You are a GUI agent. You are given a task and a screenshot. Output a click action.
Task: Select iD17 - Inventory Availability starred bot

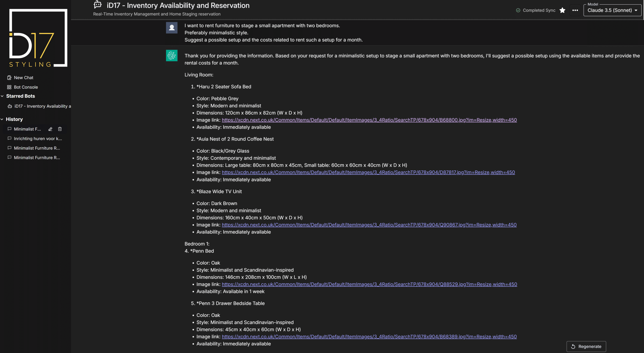point(42,106)
